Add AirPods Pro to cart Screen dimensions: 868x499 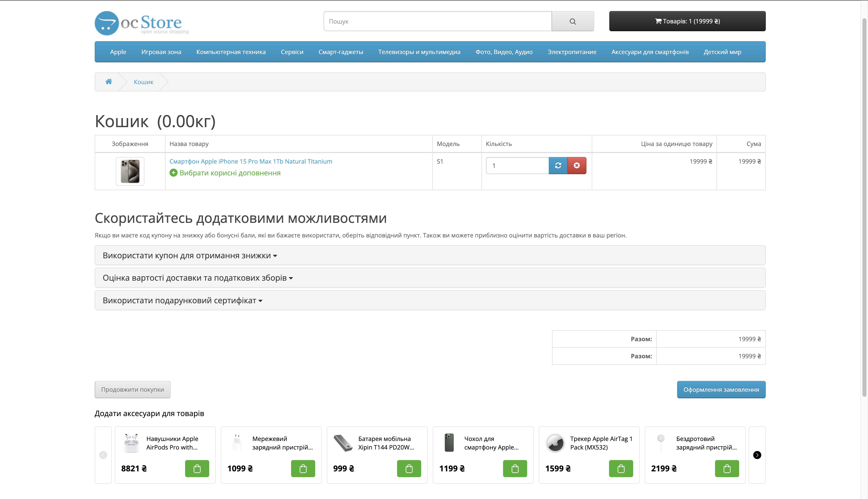pos(197,469)
